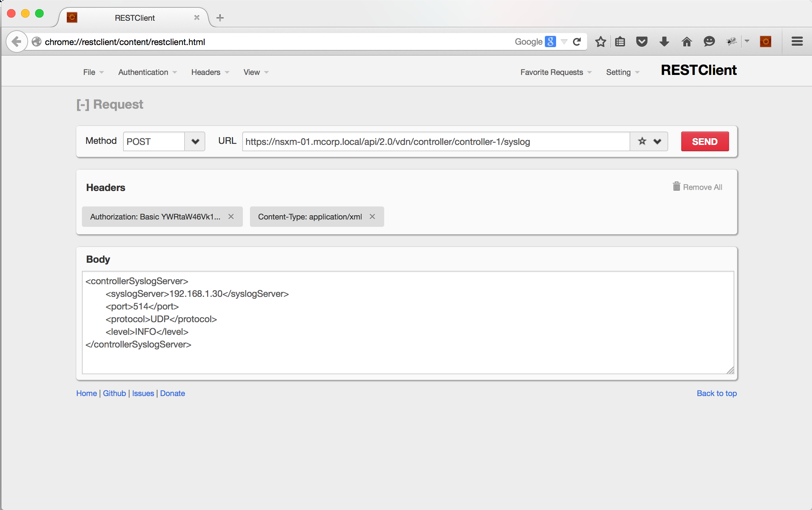Follow the Github footer link

[114, 393]
